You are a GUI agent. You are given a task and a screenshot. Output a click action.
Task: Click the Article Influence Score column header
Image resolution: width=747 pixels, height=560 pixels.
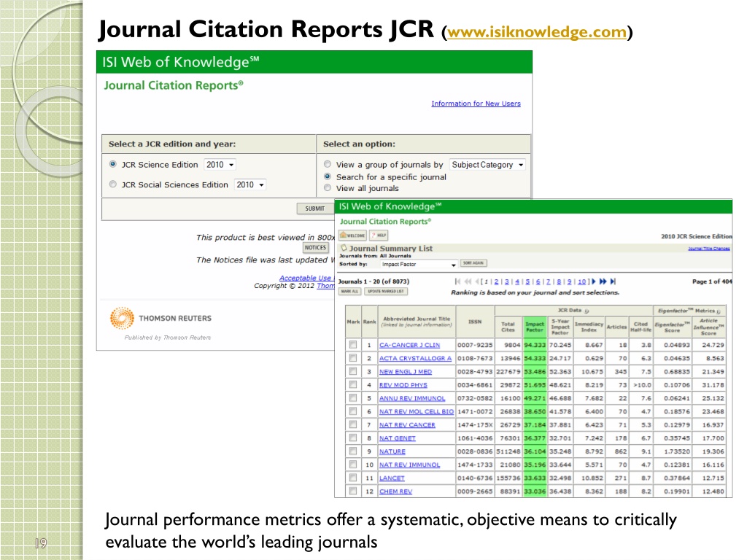(x=708, y=327)
